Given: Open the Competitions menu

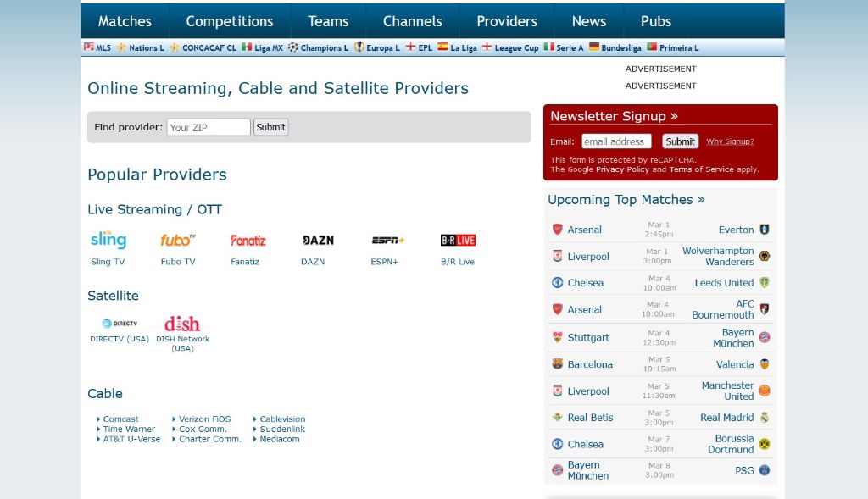Looking at the screenshot, I should (230, 21).
